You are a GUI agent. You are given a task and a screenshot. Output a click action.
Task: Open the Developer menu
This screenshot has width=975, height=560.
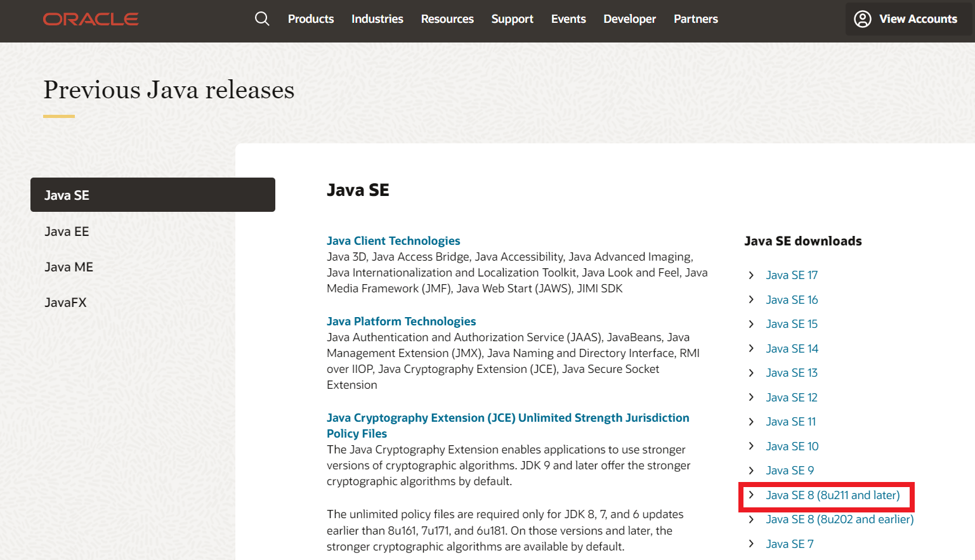pos(630,19)
